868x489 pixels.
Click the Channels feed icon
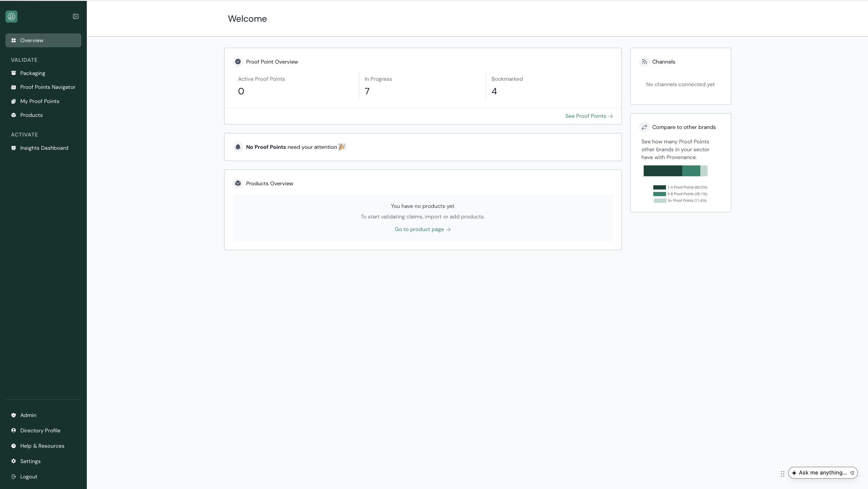[x=644, y=62]
